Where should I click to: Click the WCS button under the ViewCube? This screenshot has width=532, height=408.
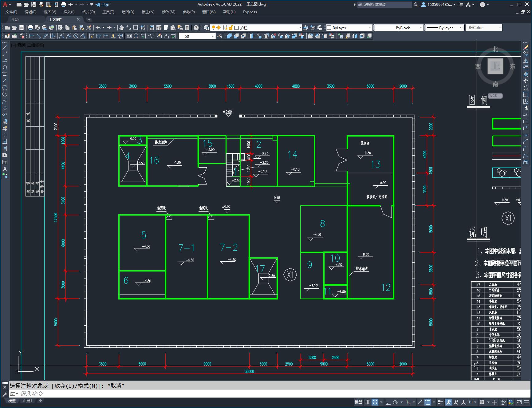point(495,96)
